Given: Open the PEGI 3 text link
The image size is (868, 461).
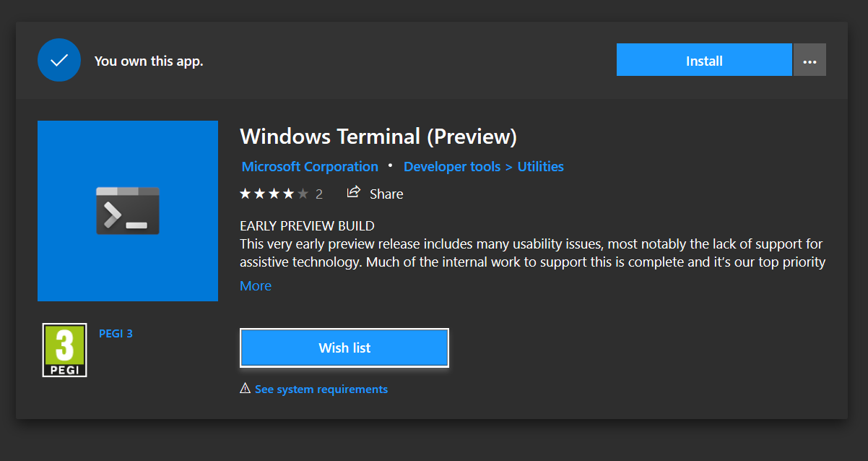Looking at the screenshot, I should pyautogui.click(x=116, y=333).
